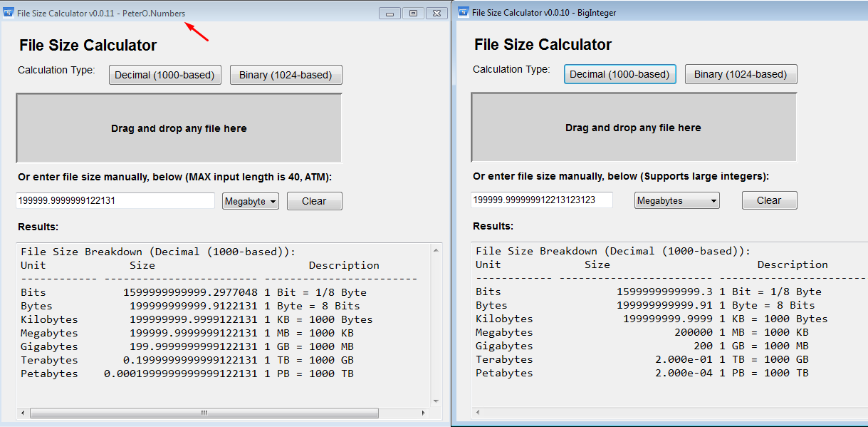The image size is (868, 427).
Task: Click the Kilobytes value 199999999.9999
Action: (x=668, y=319)
